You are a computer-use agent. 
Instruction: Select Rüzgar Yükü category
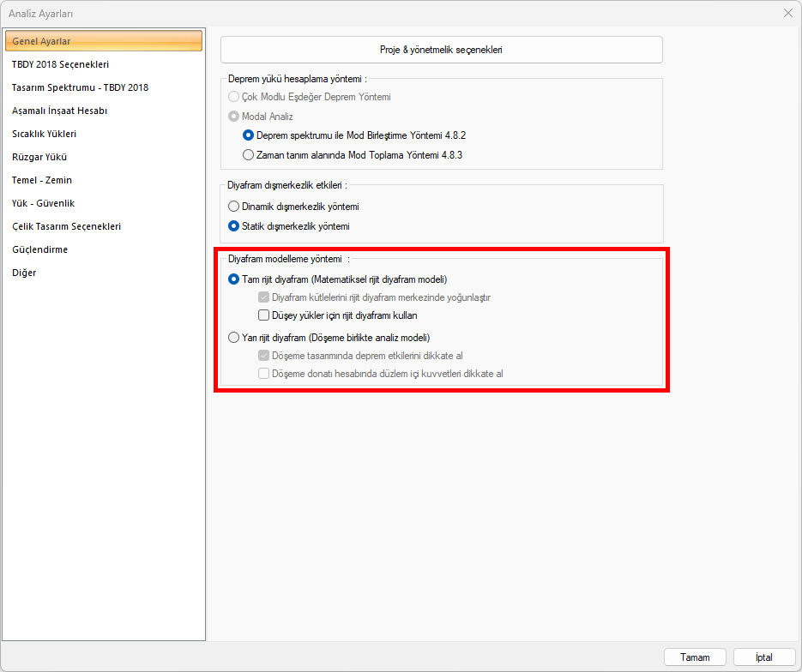pyautogui.click(x=39, y=157)
